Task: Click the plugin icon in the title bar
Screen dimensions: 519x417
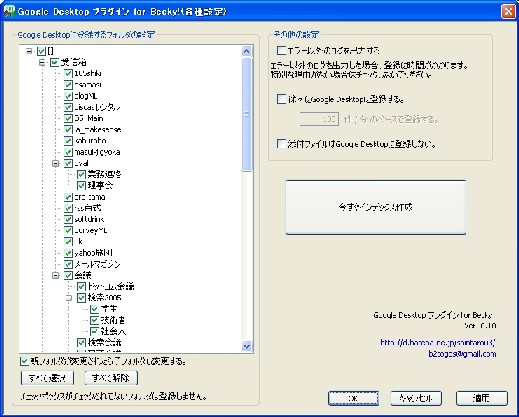Action: [x=9, y=11]
